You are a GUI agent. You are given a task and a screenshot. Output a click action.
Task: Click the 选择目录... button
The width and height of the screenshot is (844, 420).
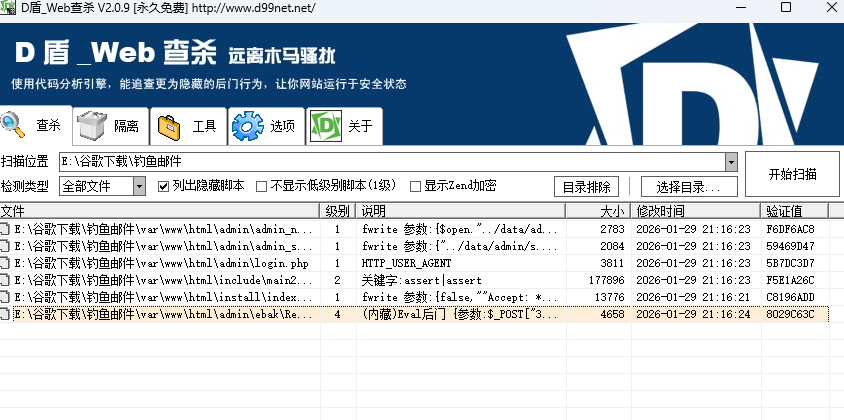(x=682, y=186)
